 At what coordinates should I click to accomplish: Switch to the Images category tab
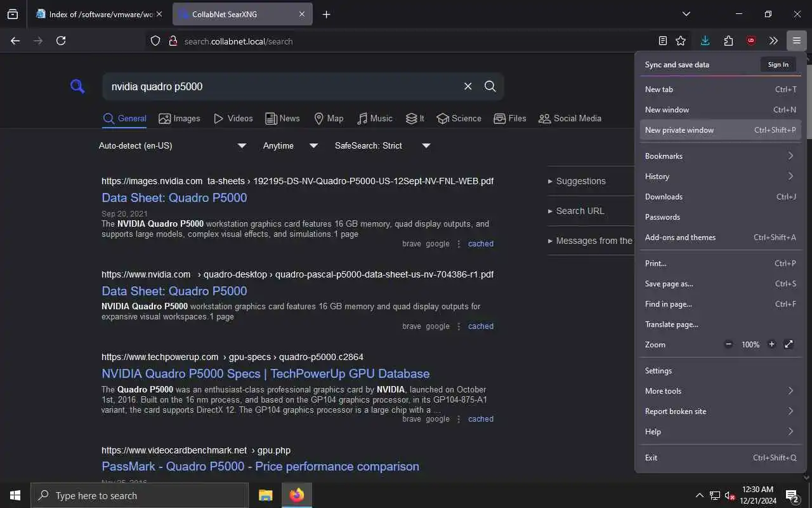tap(180, 118)
